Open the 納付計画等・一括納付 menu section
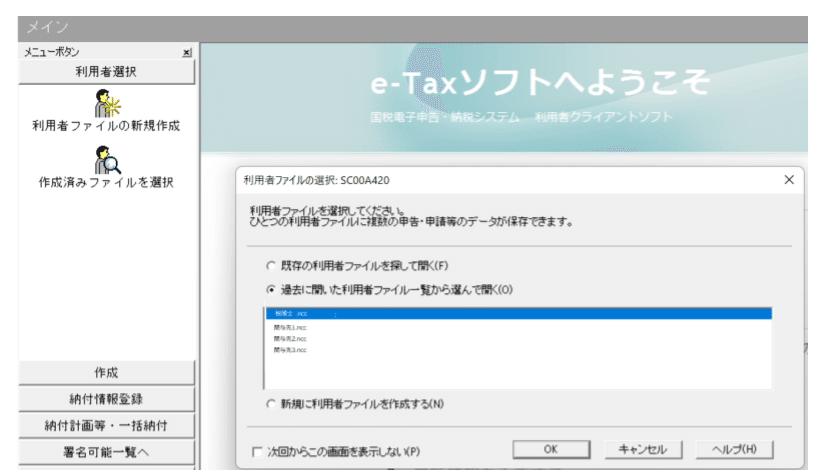This screenshot has width=820, height=470. 106,426
